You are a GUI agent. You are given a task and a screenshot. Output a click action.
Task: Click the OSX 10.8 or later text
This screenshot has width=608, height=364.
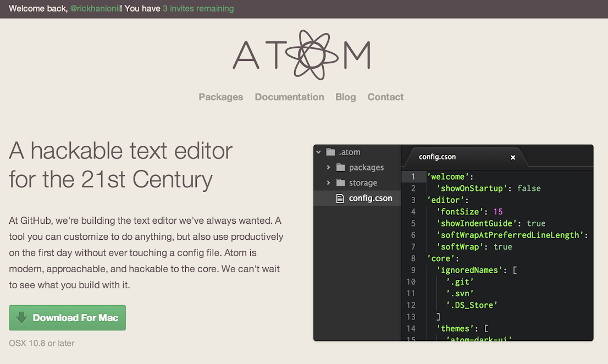(x=41, y=343)
